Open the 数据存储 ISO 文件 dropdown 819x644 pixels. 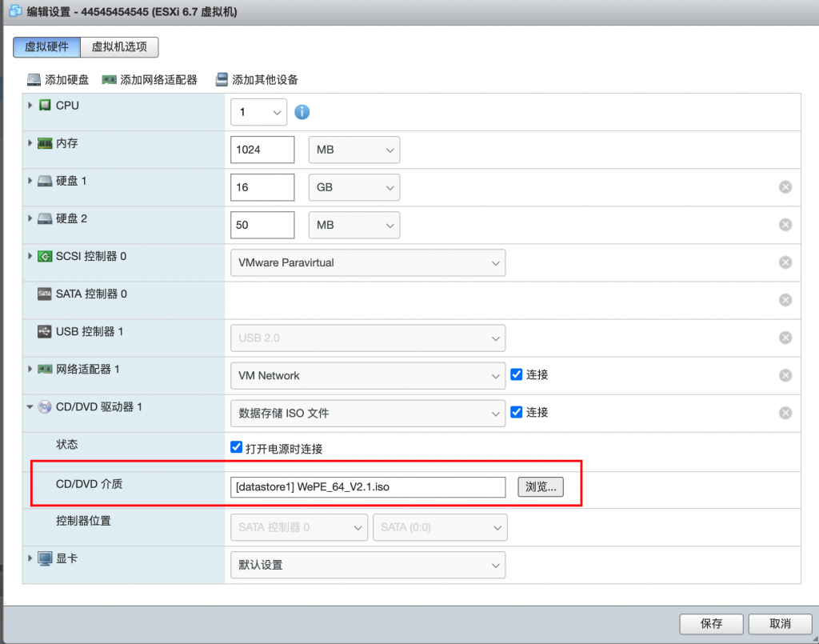pos(368,413)
